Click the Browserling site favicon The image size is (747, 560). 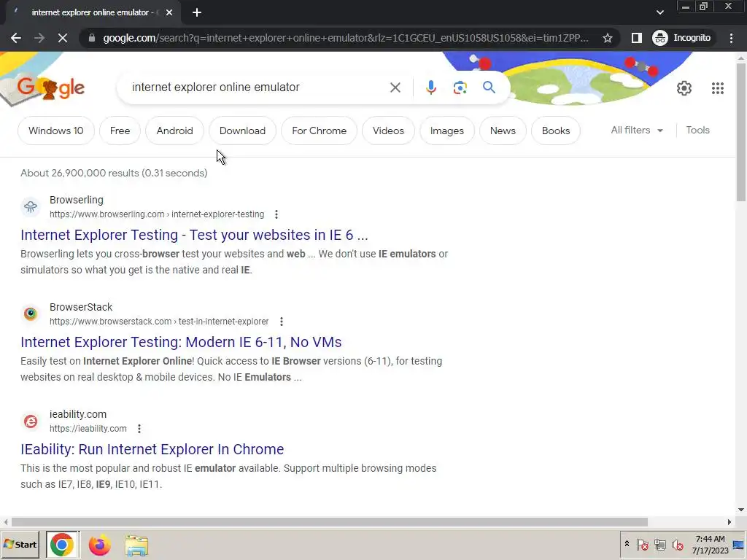click(x=31, y=206)
